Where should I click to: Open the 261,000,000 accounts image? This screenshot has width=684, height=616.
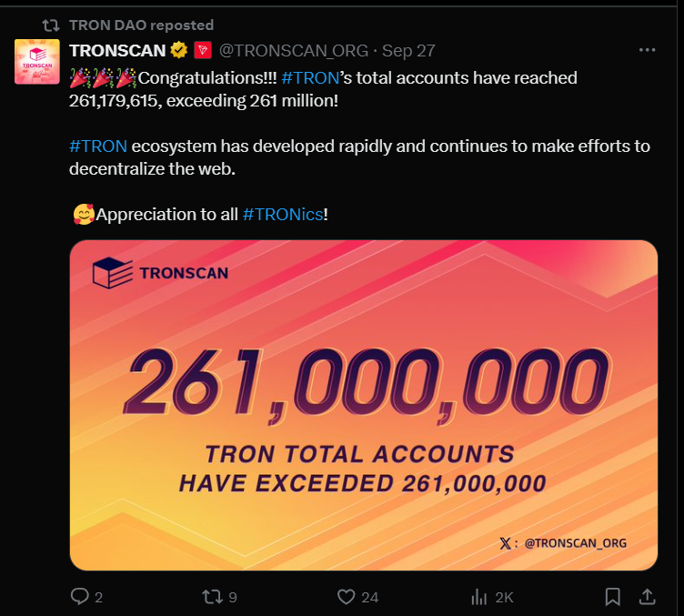tap(364, 405)
